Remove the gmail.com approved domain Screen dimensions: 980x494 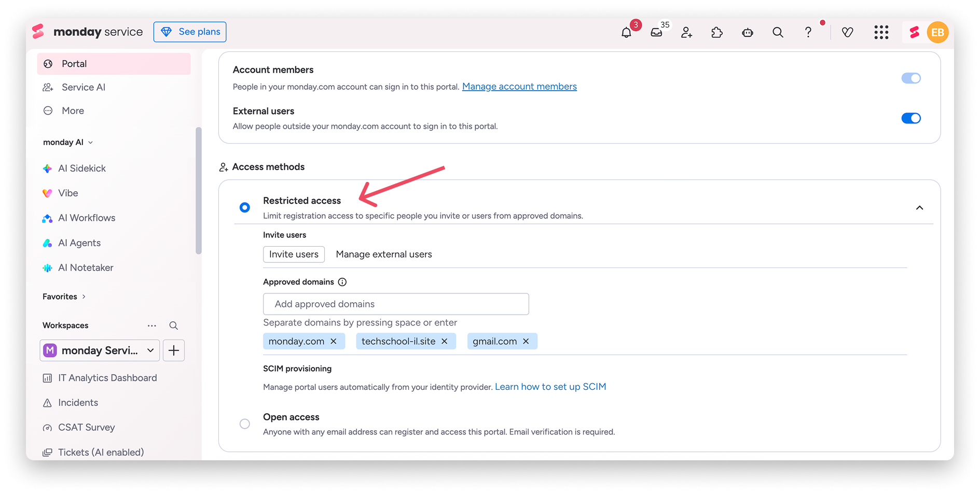pos(526,341)
